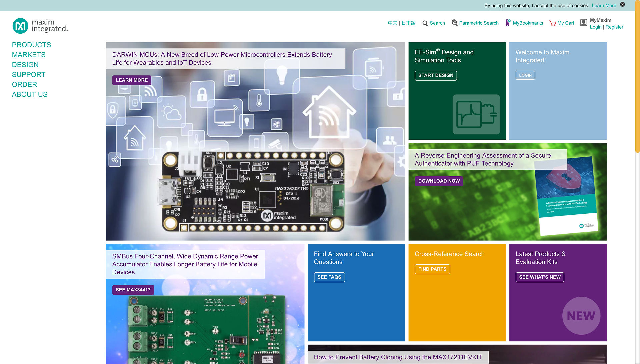Click the START DESIGN button
640x364 pixels.
436,76
